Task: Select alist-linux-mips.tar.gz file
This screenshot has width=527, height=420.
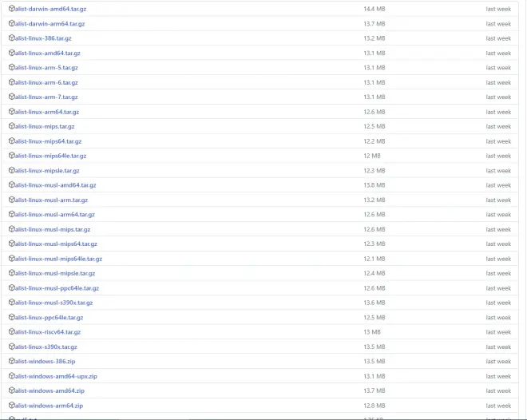Action: point(45,126)
